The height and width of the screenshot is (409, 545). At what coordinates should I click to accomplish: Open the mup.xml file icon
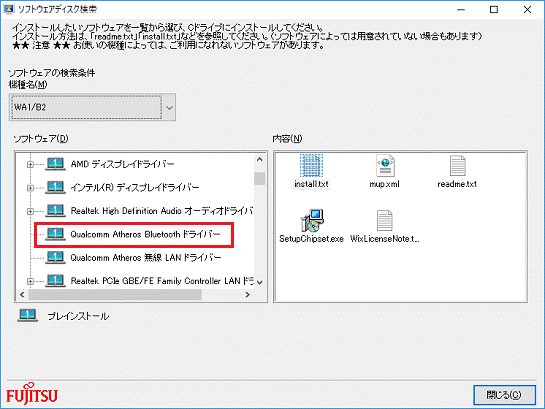(x=385, y=166)
